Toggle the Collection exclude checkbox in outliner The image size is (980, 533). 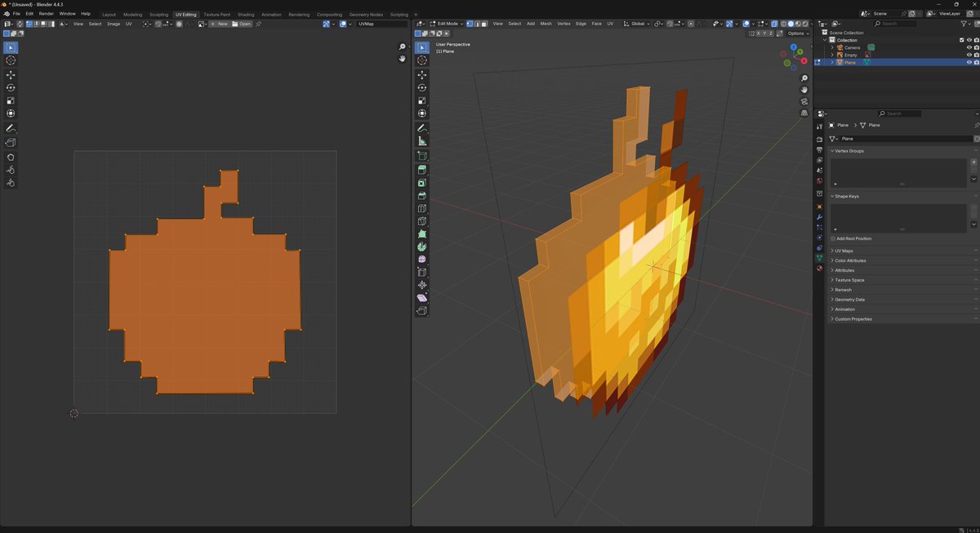coord(962,40)
